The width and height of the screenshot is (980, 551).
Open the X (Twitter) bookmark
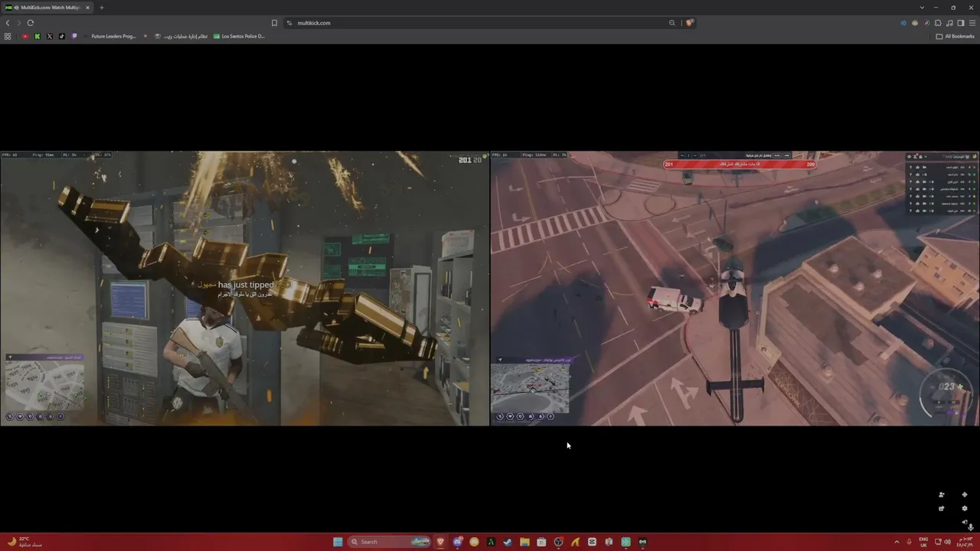point(50,36)
